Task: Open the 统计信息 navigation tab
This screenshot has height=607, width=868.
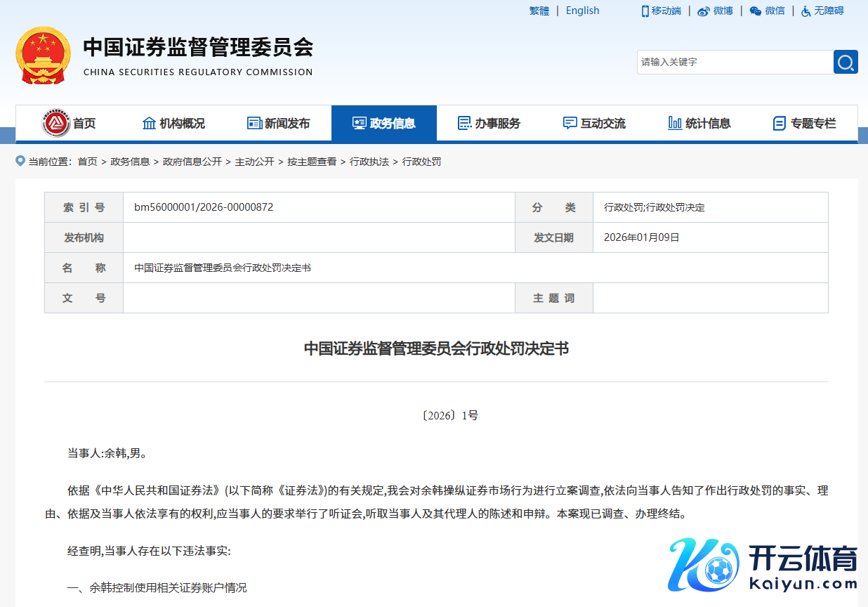Action: 699,124
